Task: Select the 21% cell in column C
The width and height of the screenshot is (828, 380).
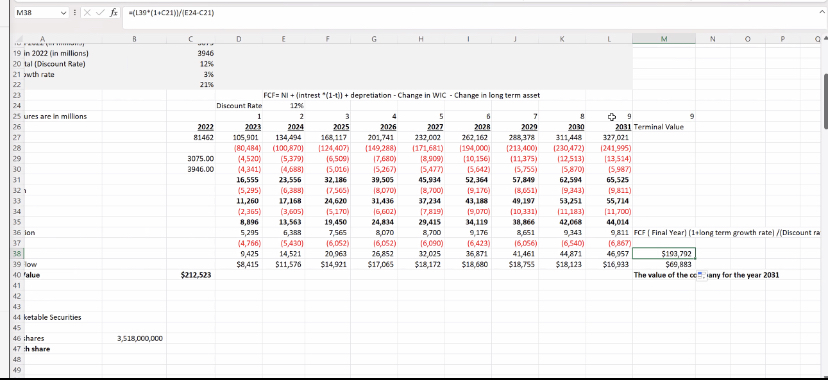Action: coord(191,85)
